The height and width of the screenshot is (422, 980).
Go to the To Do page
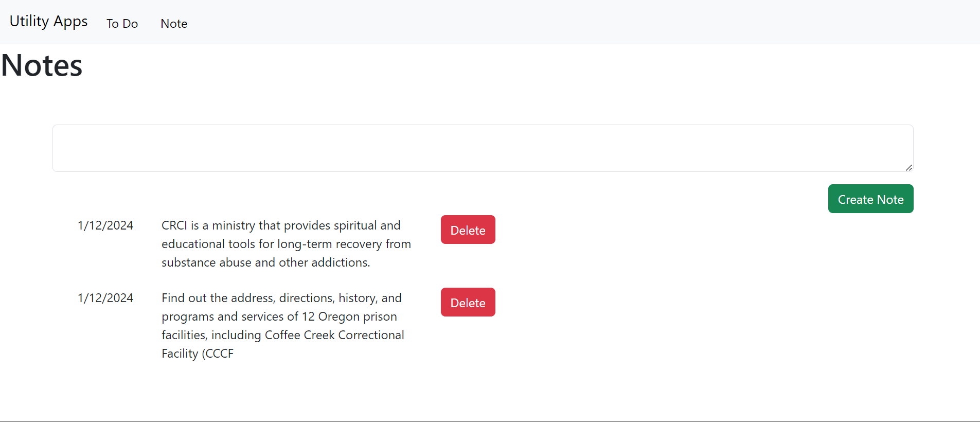point(122,24)
